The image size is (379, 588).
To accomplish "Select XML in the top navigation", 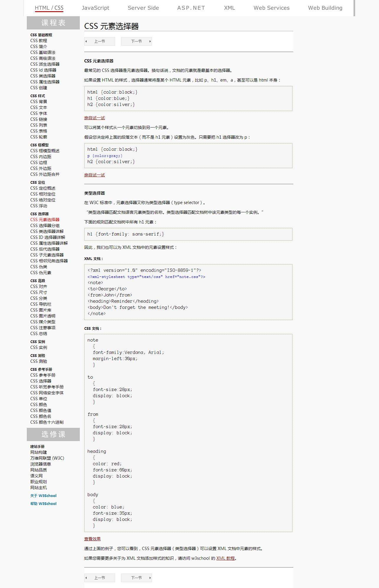I will (x=229, y=8).
